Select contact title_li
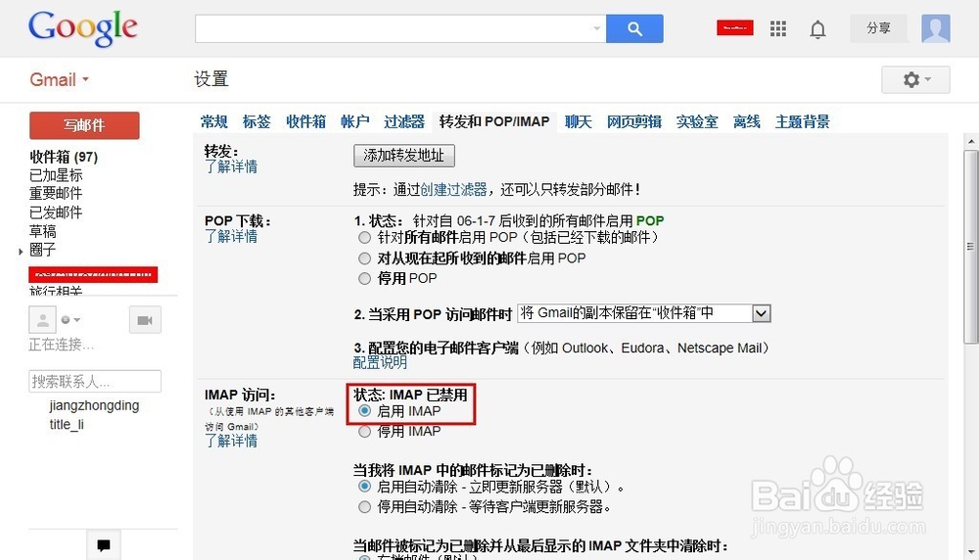Screen dimensions: 979x560 click(x=67, y=425)
